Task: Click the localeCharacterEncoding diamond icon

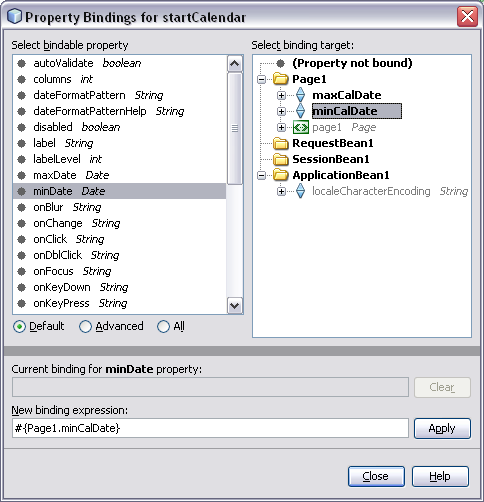Action: 300,191
